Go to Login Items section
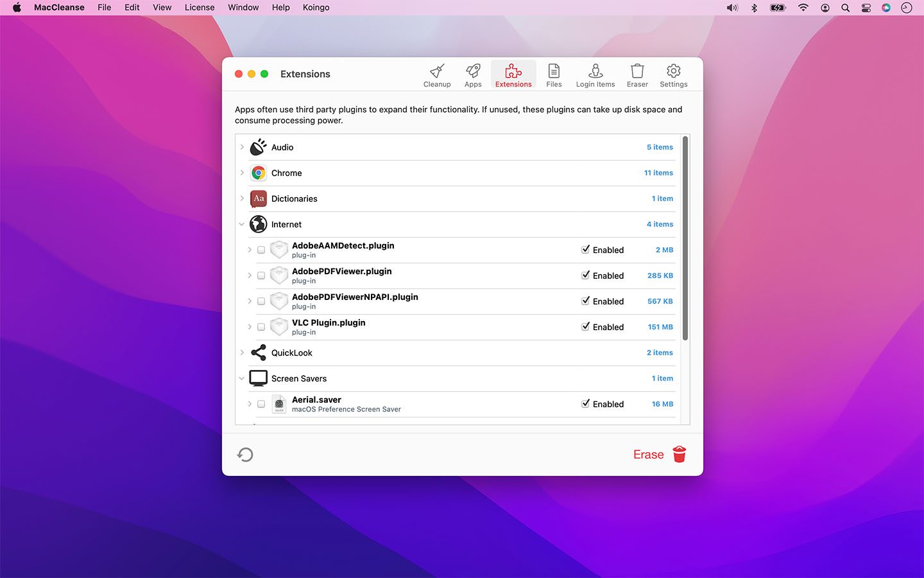924x578 pixels. click(595, 75)
